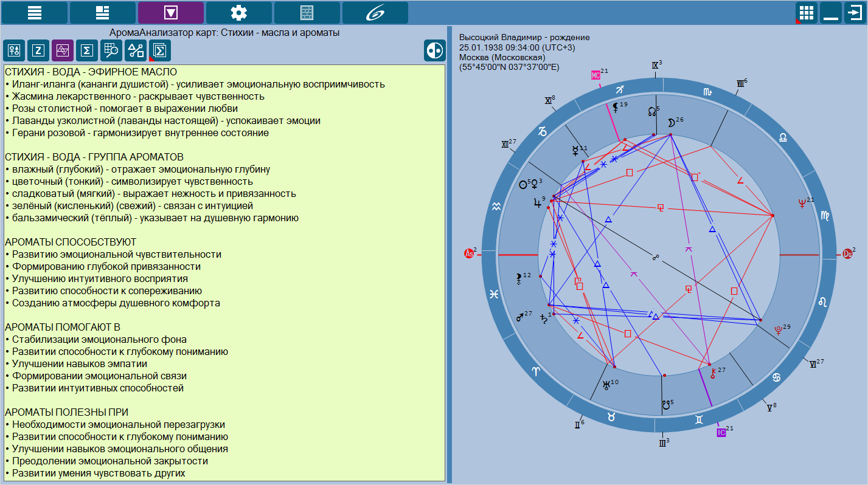The height and width of the screenshot is (485, 868).
Task: Expand the stacked sigma button with red corner
Action: click(160, 50)
